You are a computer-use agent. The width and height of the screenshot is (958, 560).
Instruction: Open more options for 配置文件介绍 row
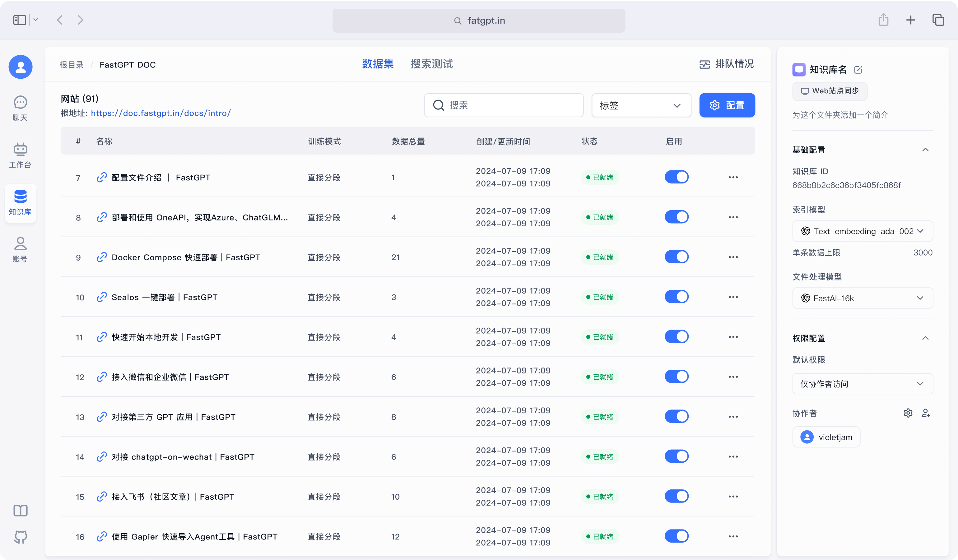[733, 178]
